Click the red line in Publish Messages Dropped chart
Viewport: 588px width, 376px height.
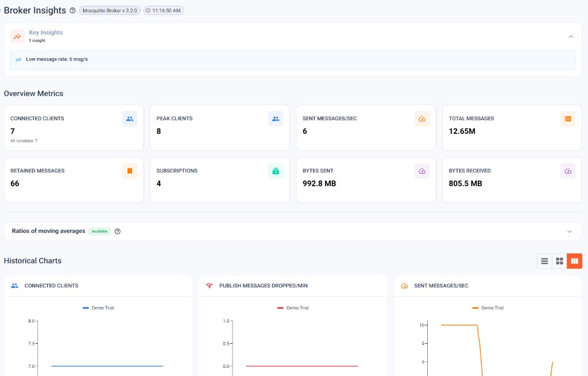(301, 366)
